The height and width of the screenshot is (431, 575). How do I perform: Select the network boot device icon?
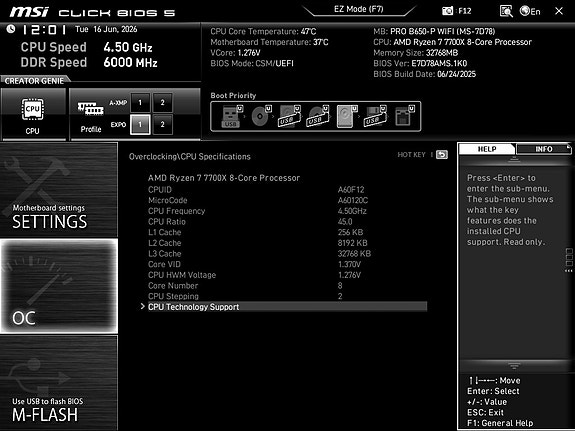[x=404, y=116]
